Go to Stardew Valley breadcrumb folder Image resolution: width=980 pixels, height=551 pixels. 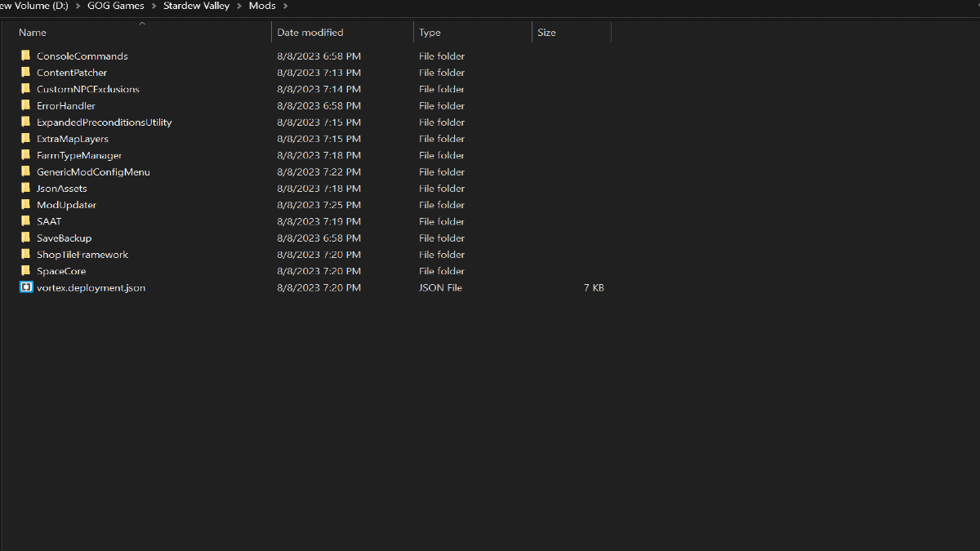click(x=196, y=7)
